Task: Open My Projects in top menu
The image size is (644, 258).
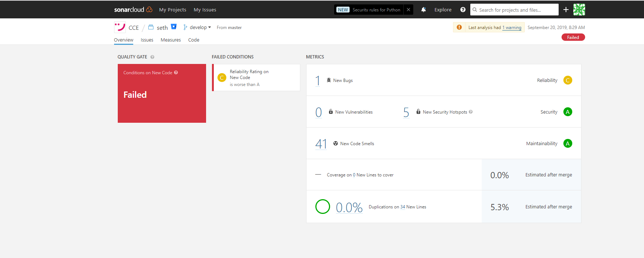Action: coord(173,10)
